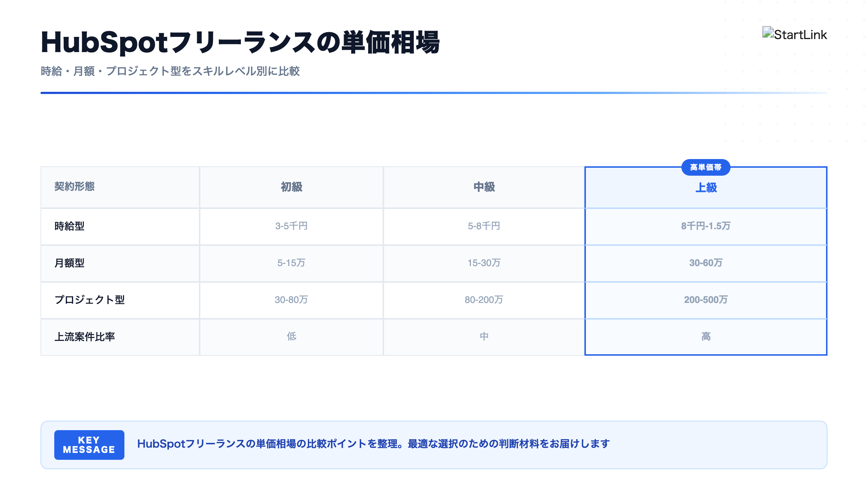Image resolution: width=868 pixels, height=488 pixels.
Task: Click the StartLink logo image
Action: coord(795,34)
